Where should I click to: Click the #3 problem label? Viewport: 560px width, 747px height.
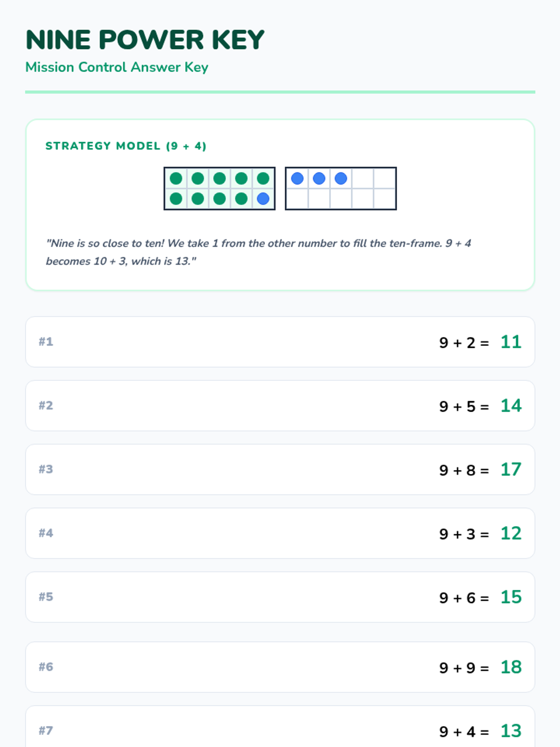tap(46, 469)
